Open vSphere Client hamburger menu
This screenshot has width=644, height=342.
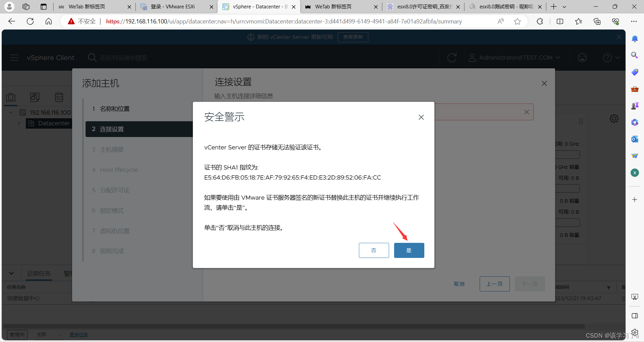[14, 58]
